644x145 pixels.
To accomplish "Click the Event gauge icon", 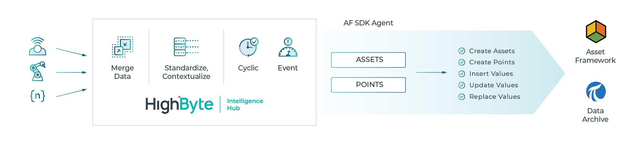I will click(x=288, y=47).
